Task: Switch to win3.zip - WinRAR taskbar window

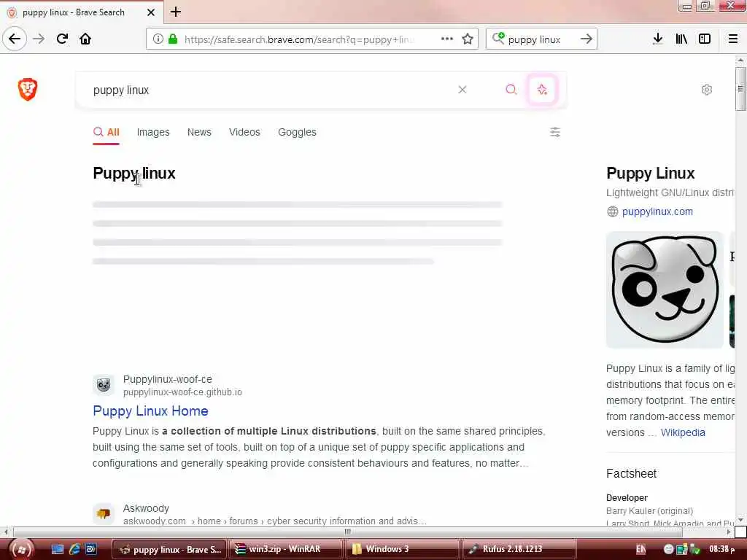Action: (285, 549)
